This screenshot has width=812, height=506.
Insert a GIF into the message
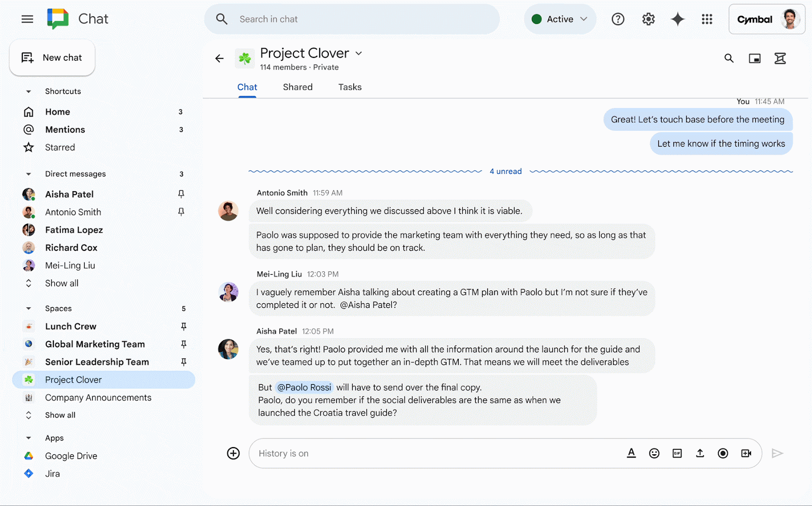point(677,453)
